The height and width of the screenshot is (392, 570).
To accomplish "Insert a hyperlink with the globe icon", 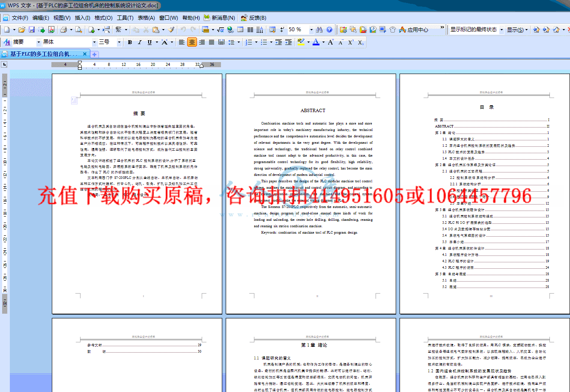I will pos(230,30).
